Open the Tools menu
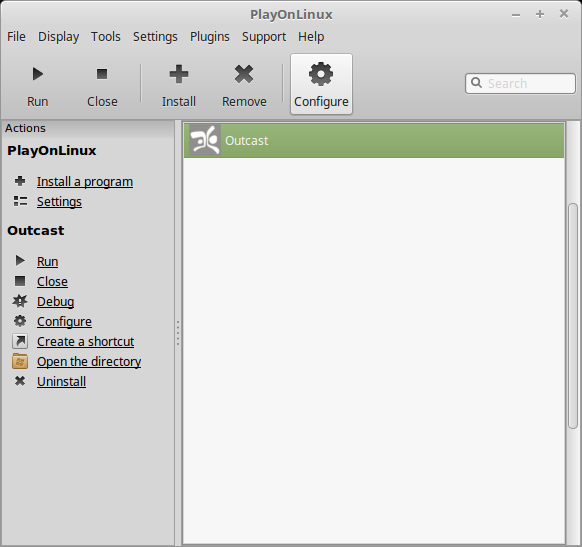The width and height of the screenshot is (582, 547). [x=106, y=37]
